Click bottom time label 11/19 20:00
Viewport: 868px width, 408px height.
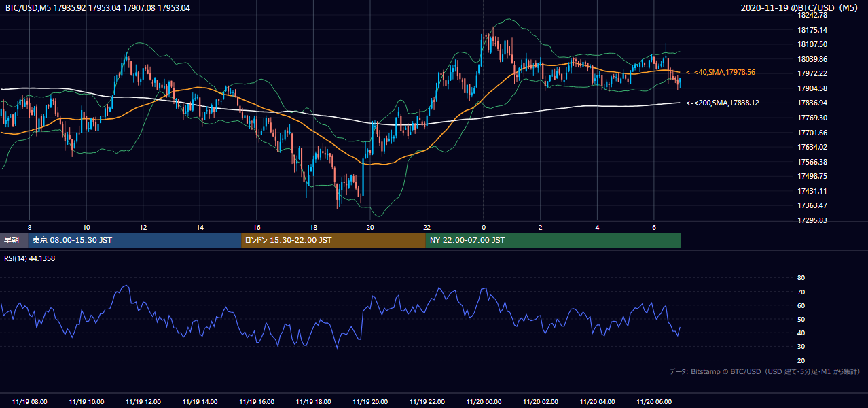tap(370, 402)
